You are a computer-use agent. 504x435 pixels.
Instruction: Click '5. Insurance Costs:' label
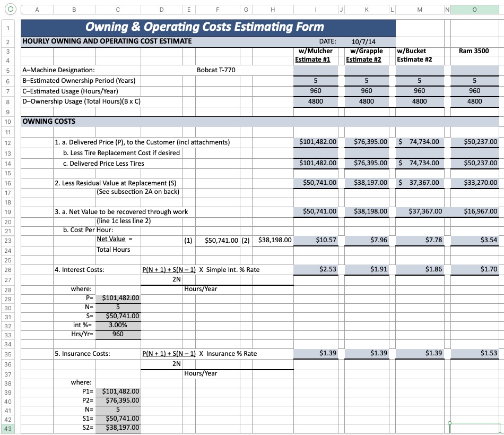click(82, 354)
